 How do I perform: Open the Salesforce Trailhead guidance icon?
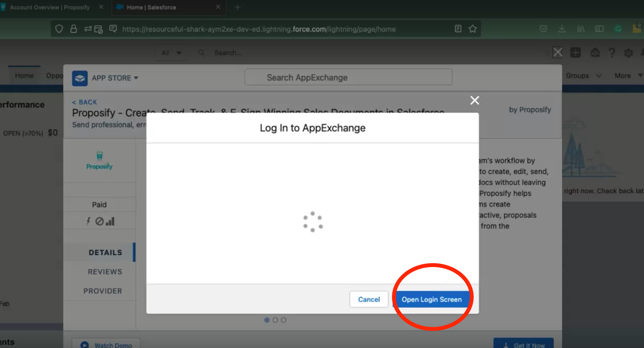pos(595,53)
